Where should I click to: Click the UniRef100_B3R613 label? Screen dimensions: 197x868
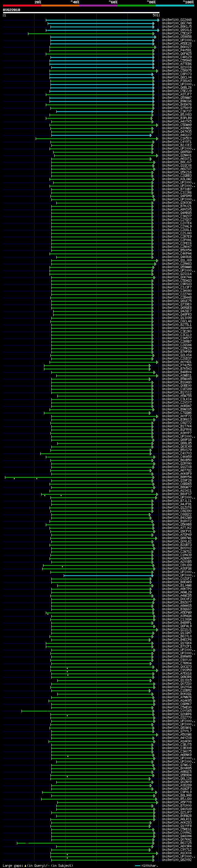click(176, 419)
